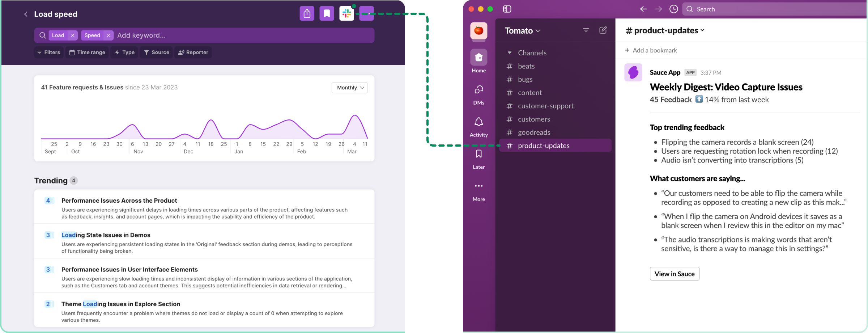Go to Slack Home tab
Viewport: 868px width, 333px height.
tap(478, 62)
